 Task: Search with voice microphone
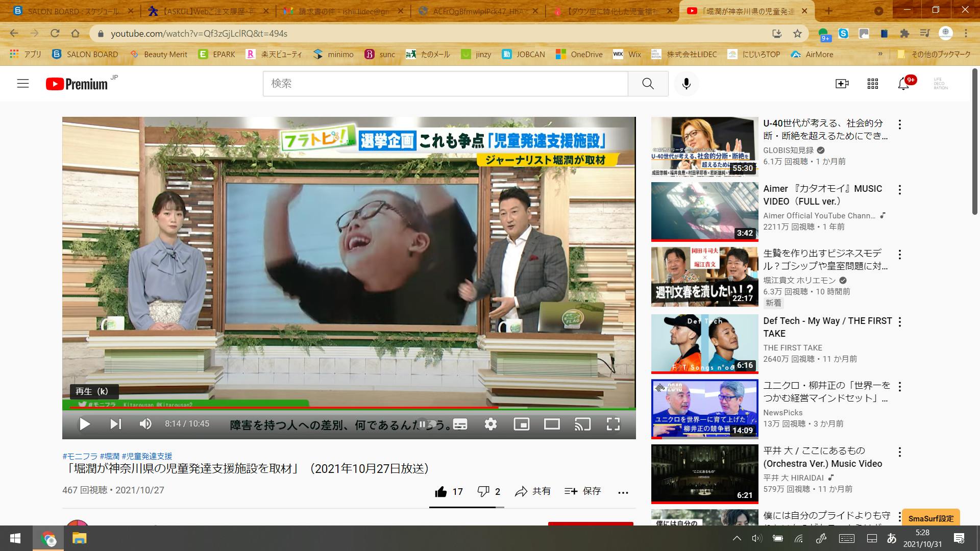(686, 84)
